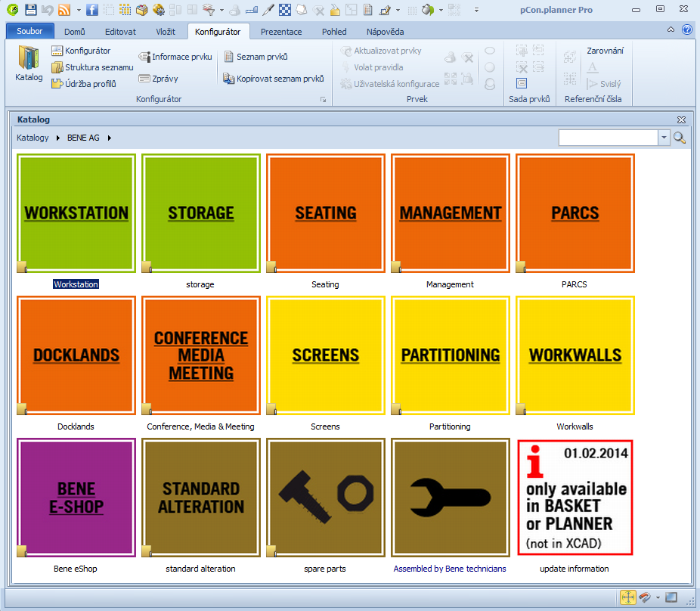Viewport: 700px width, 611px height.
Task: Expand the breadcrumb arrow after Katalogy
Action: 58,138
